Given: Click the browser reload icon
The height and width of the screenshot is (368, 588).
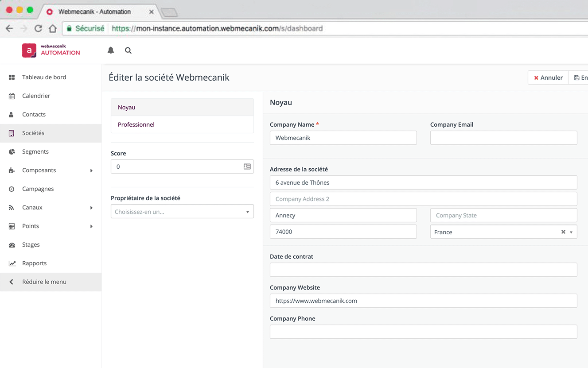Looking at the screenshot, I should click(38, 29).
